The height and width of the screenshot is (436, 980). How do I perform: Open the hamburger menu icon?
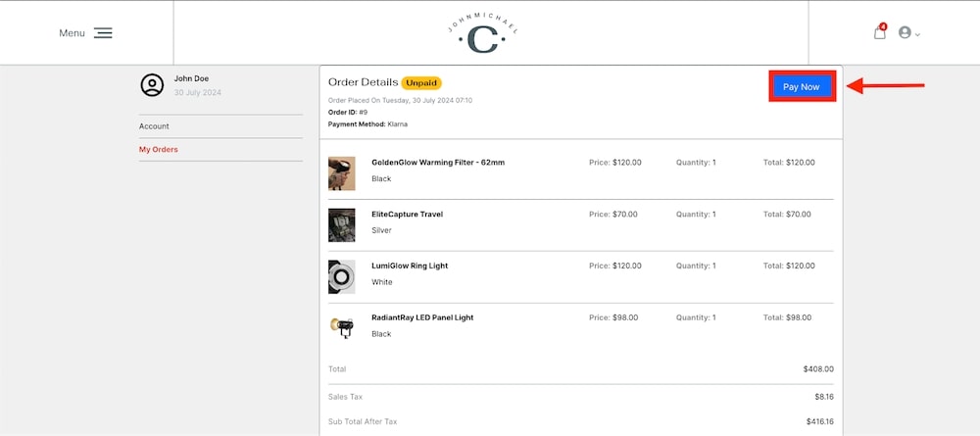[x=103, y=33]
